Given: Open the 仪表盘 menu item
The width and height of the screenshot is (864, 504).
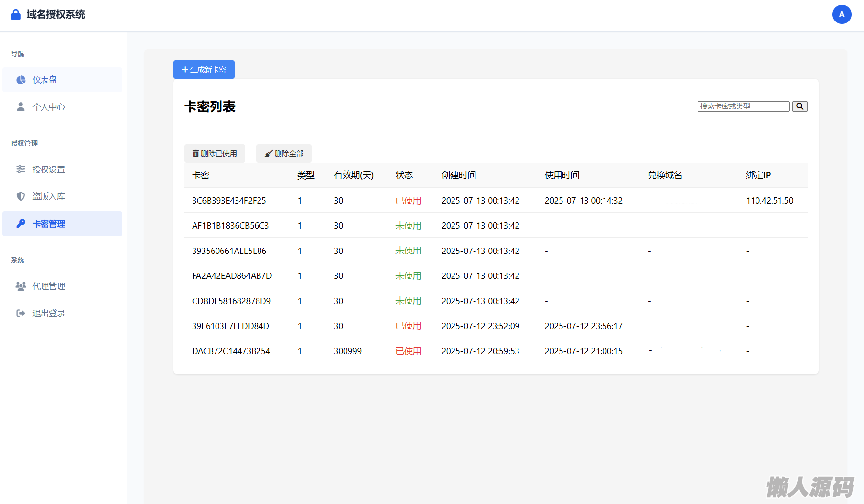Looking at the screenshot, I should 45,80.
